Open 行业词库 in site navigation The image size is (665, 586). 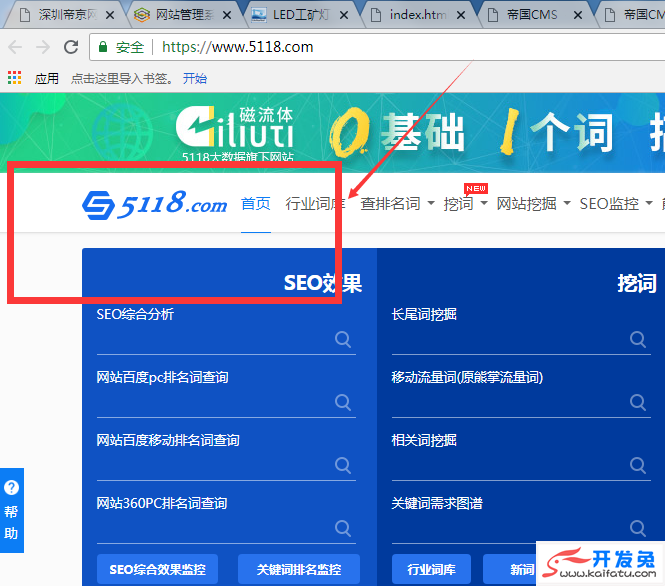315,204
